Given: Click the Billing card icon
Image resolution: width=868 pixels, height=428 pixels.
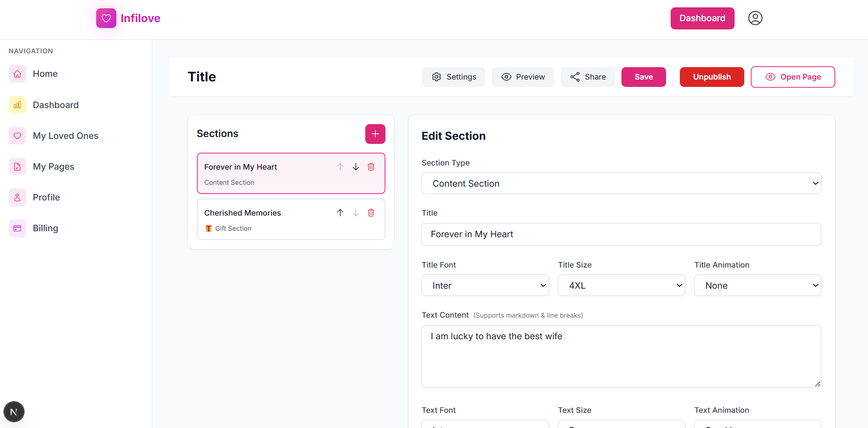Looking at the screenshot, I should pos(17,228).
